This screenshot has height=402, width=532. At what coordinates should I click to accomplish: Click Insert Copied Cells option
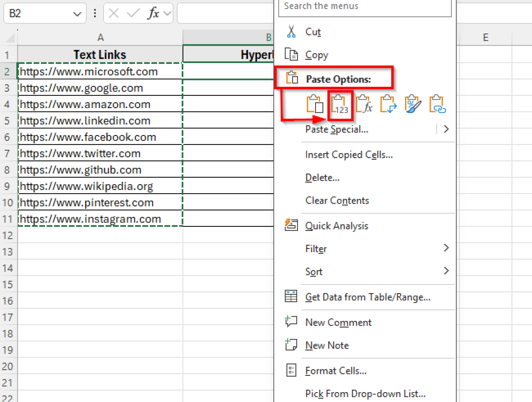pos(349,154)
